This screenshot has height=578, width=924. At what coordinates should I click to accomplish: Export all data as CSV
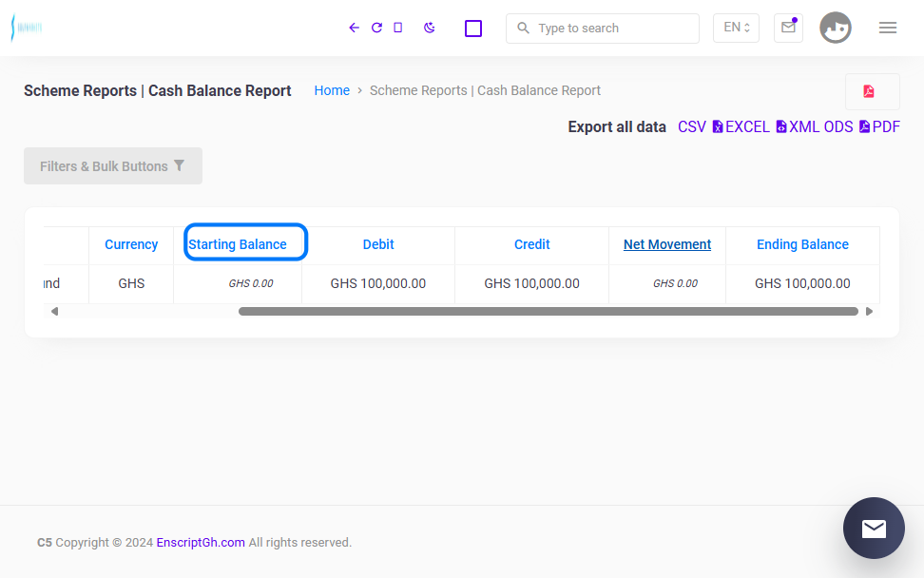tap(692, 127)
